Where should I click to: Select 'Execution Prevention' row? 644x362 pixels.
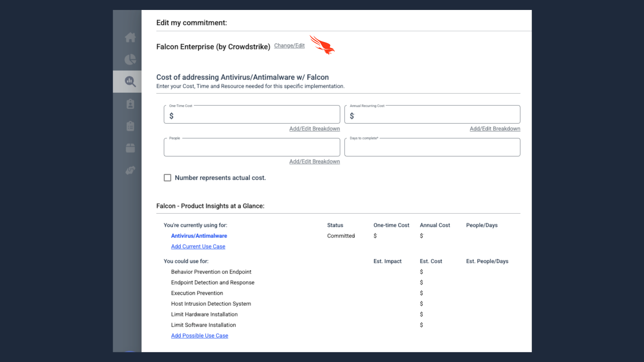coord(197,293)
